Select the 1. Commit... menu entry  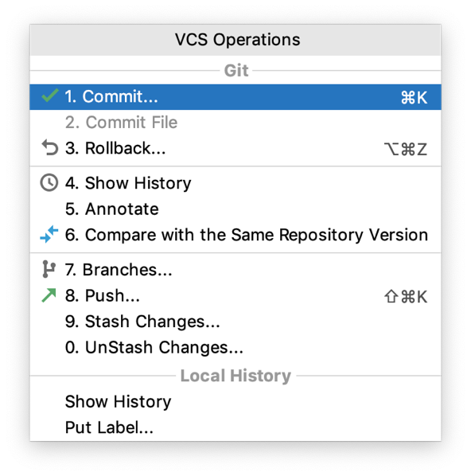[235, 97]
